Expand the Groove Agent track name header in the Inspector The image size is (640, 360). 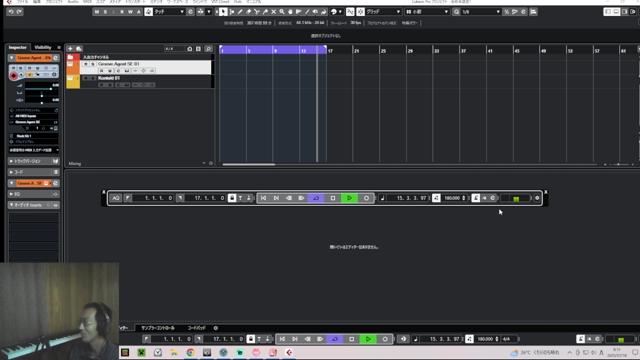(x=33, y=58)
